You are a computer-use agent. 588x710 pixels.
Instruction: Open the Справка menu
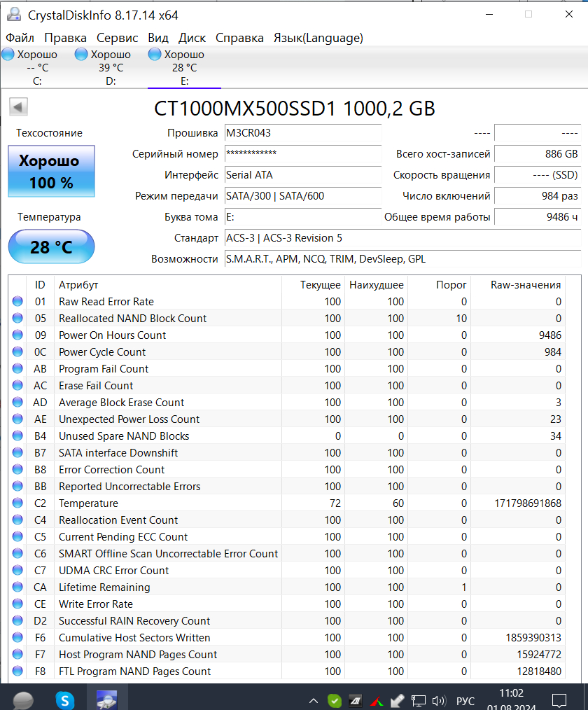click(239, 38)
